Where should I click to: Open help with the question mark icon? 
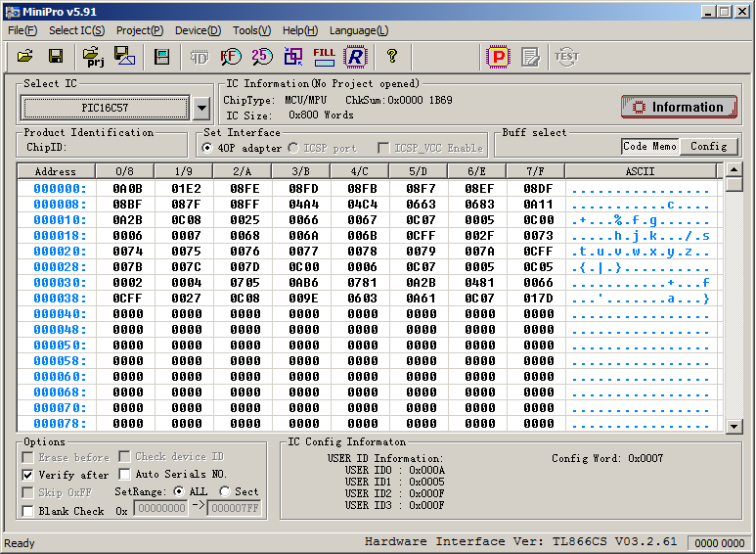[392, 57]
